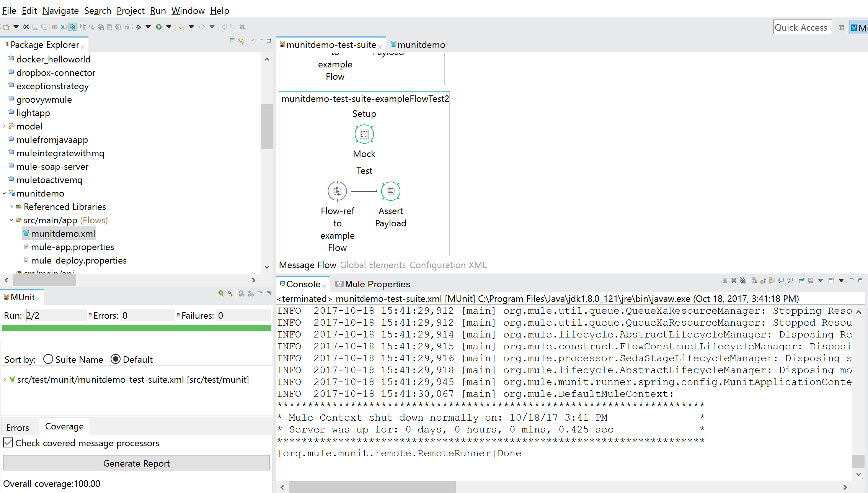Expand the munitdemo project tree item
The width and height of the screenshot is (868, 493).
tap(5, 193)
